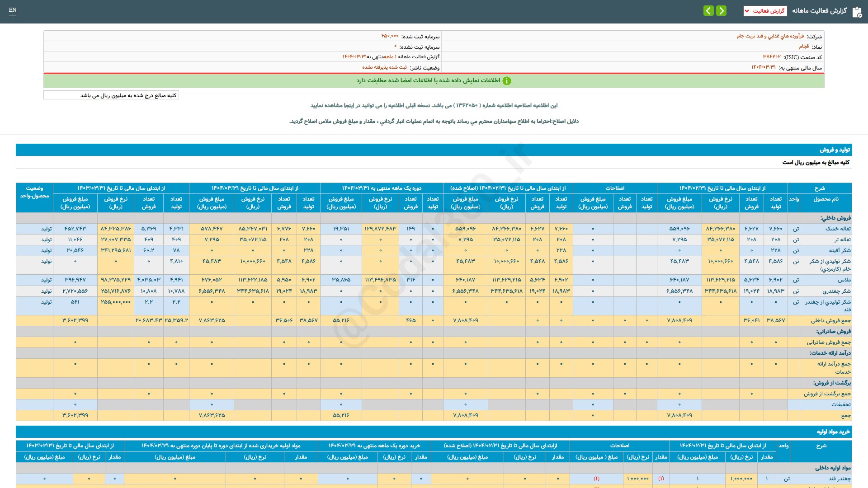The image size is (868, 488).
Task: Click the green info icon in the signature banner
Action: tap(507, 81)
